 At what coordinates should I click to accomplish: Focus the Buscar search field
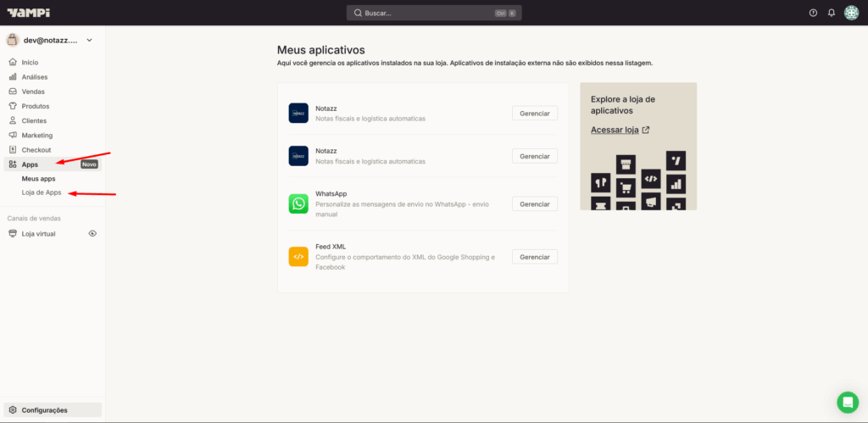(x=434, y=13)
